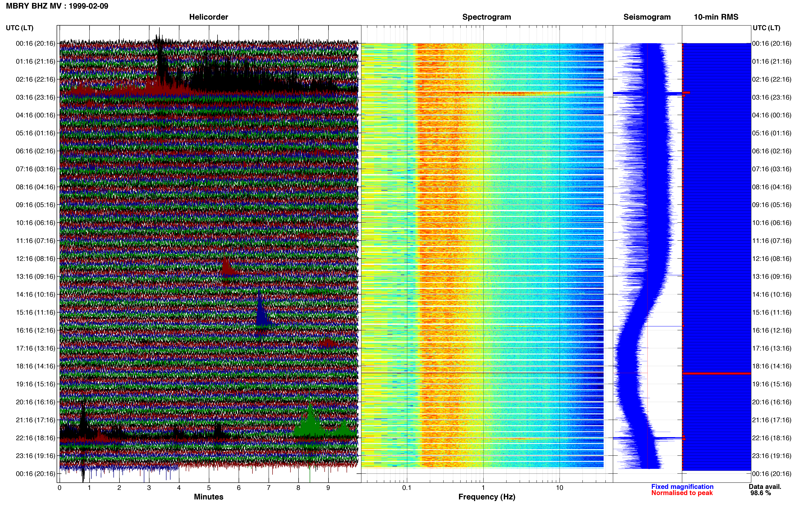Click right time label '23:16 (19:16)'
This screenshot has height=508, width=812.
click(x=772, y=456)
